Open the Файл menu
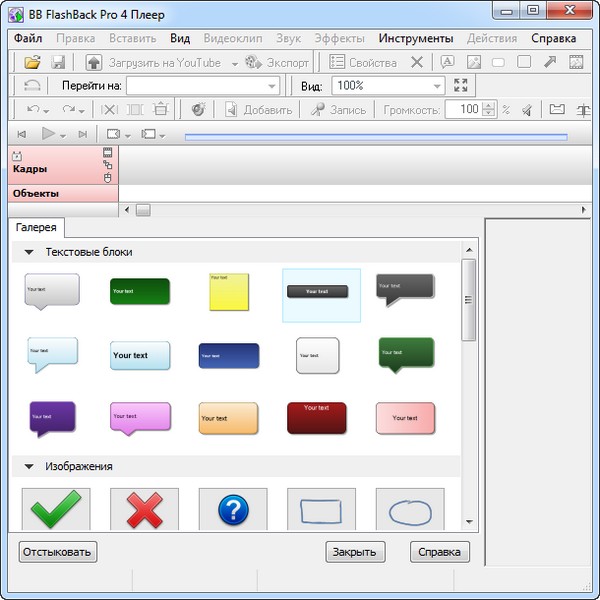This screenshot has height=600, width=600. point(28,39)
